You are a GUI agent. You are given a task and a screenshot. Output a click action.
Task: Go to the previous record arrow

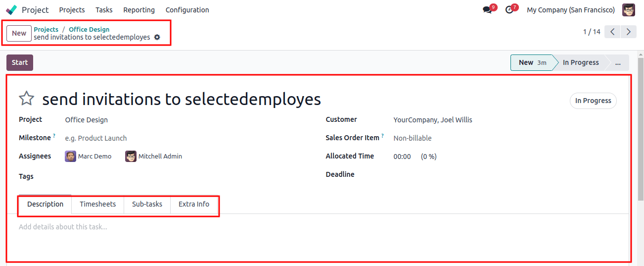[x=612, y=32]
